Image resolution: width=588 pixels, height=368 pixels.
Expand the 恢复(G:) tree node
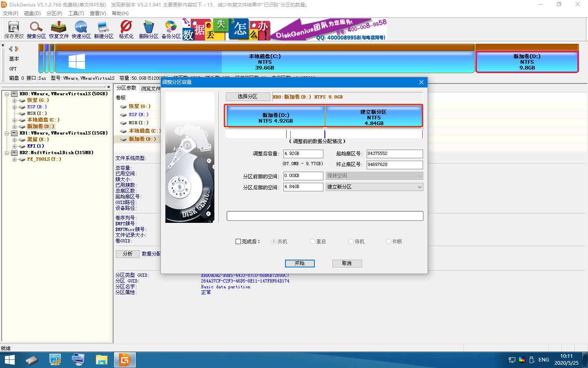click(14, 101)
